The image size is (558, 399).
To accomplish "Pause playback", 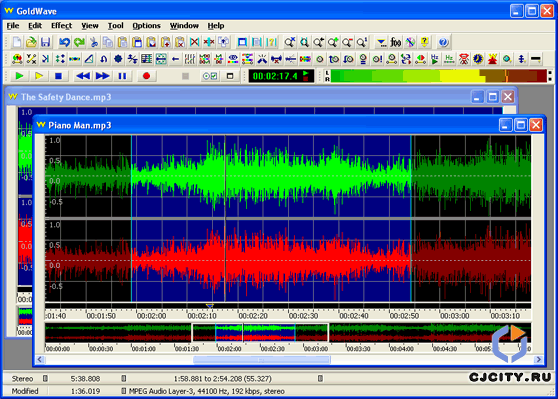I will pos(122,76).
